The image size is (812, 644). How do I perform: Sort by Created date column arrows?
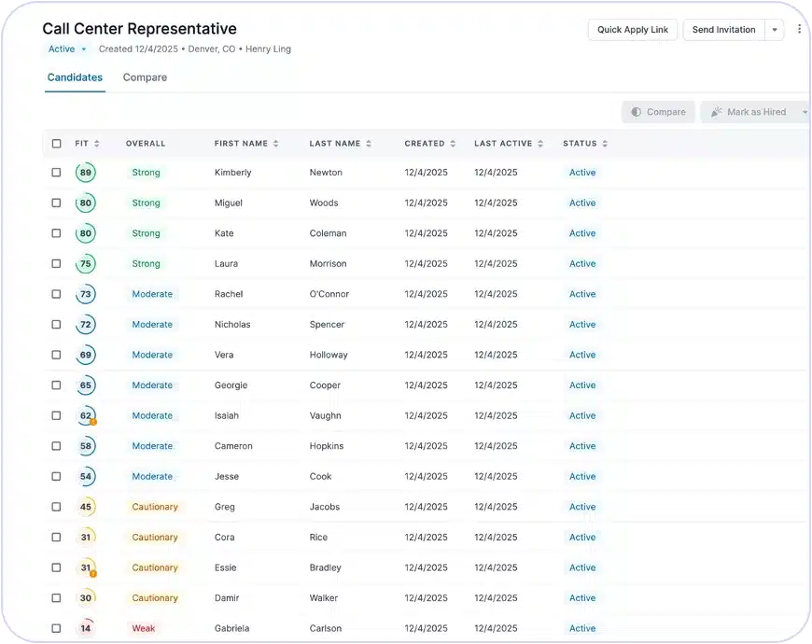click(x=453, y=144)
